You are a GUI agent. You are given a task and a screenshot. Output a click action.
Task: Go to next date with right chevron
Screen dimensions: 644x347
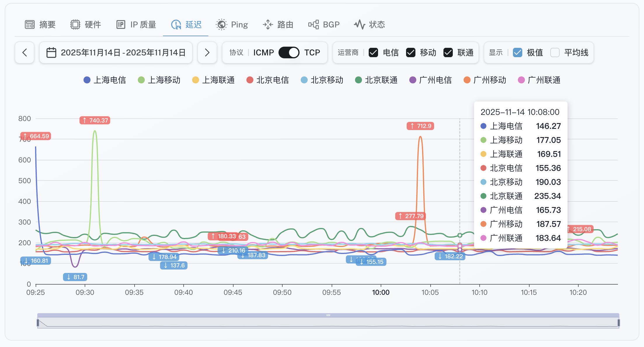point(207,52)
